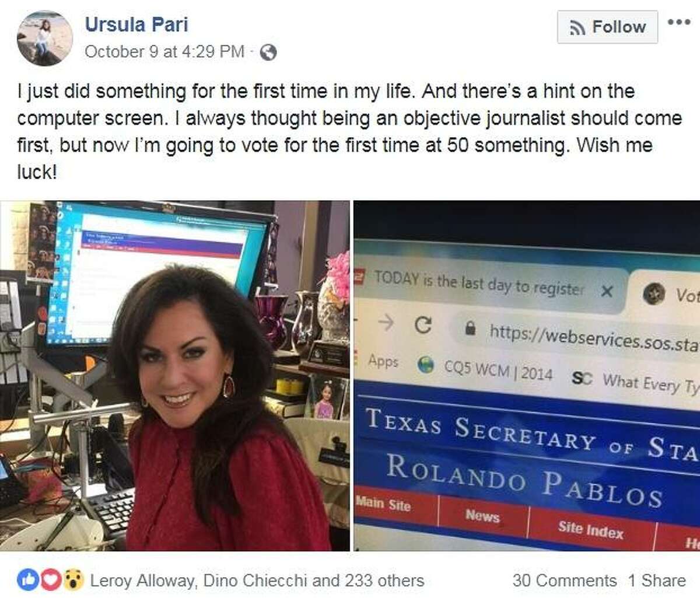Follow Ursula Pari

607,27
